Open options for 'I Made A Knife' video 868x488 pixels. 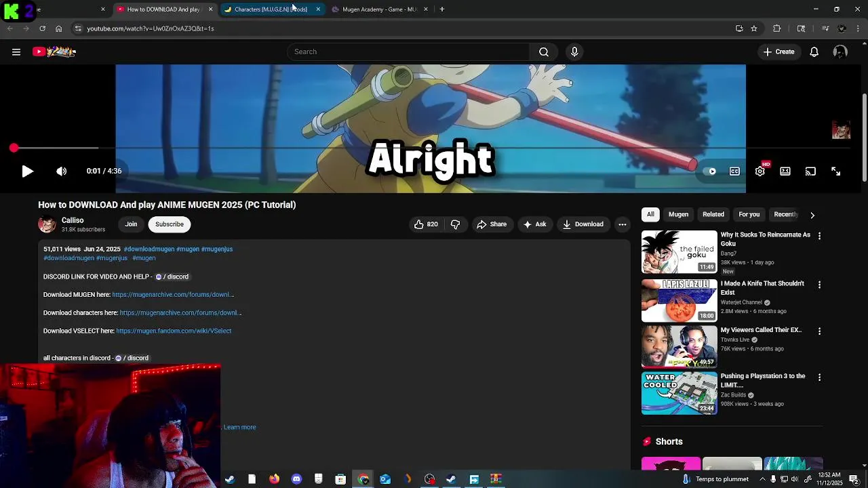click(819, 285)
